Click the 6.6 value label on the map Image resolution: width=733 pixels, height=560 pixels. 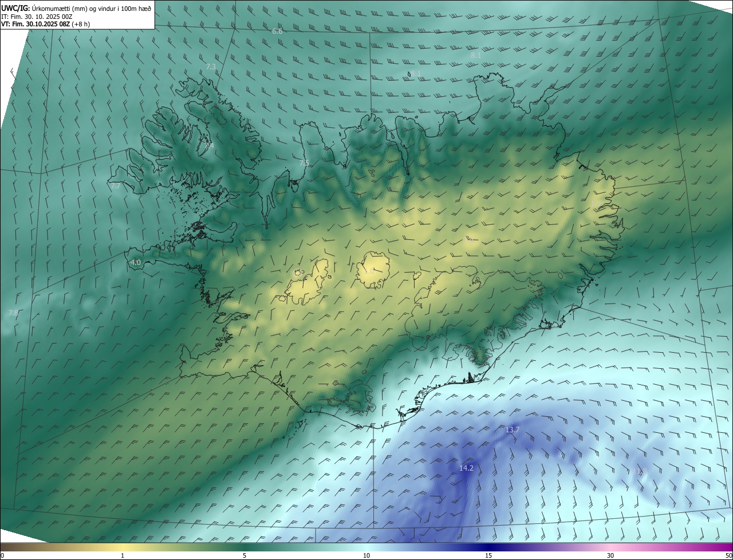coord(277,31)
